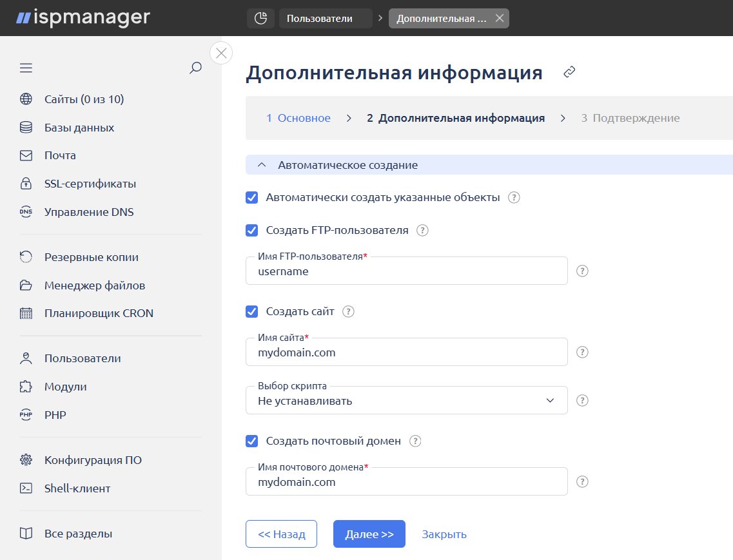Collapse the Автоматическое создание section
Image resolution: width=733 pixels, height=560 pixels.
tap(262, 165)
